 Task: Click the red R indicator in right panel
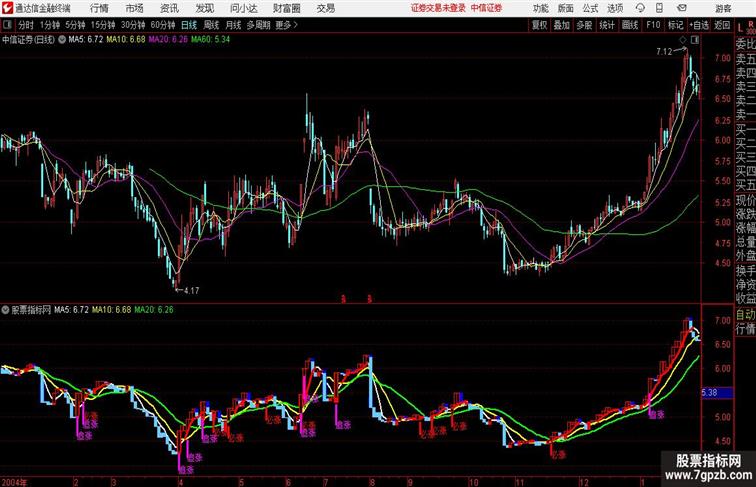(x=750, y=23)
